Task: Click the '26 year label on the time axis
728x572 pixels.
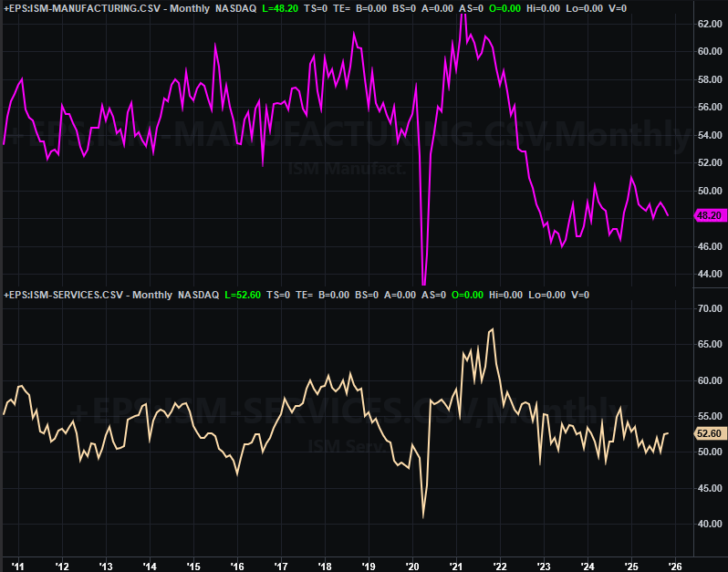Action: (675, 565)
